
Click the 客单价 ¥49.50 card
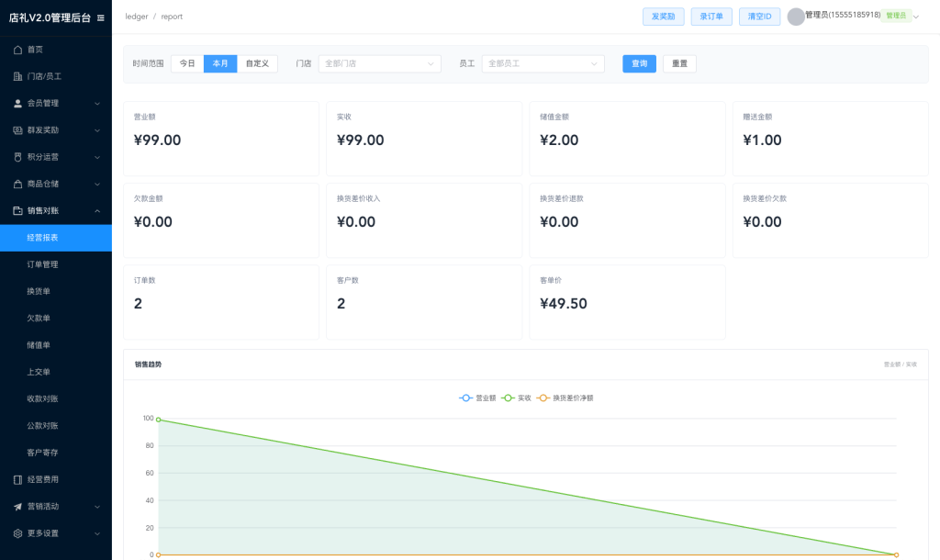[x=627, y=302]
